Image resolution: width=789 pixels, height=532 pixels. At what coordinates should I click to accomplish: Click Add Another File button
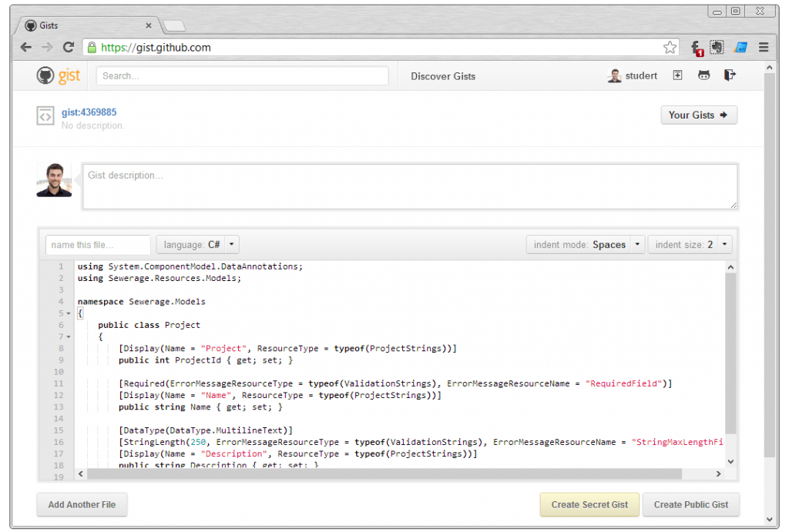82,504
